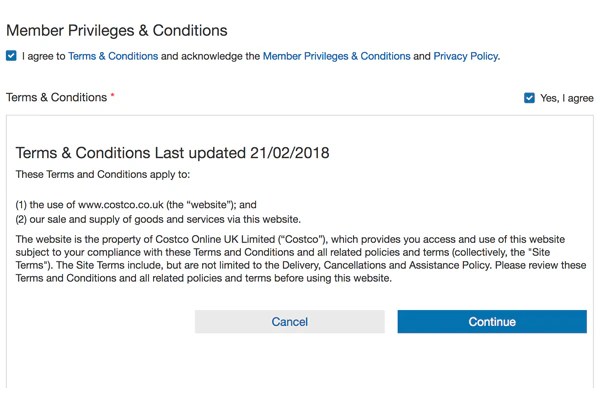Click the 'Yes, I agree' label text
The image size is (600, 400).
(x=566, y=98)
